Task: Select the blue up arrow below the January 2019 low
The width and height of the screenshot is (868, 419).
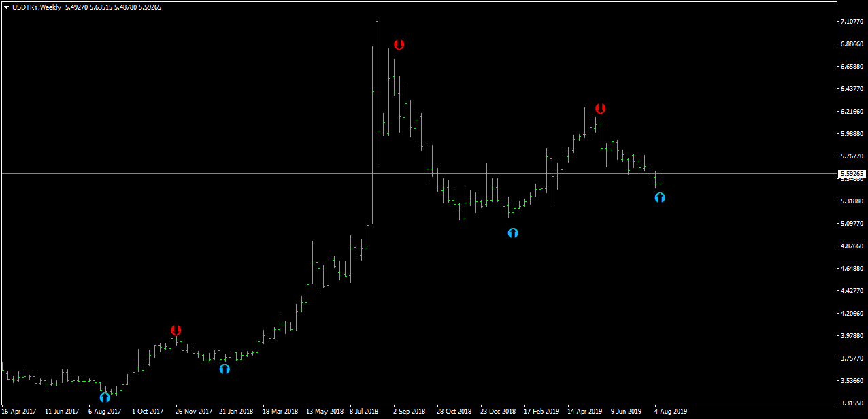Action: tap(513, 233)
